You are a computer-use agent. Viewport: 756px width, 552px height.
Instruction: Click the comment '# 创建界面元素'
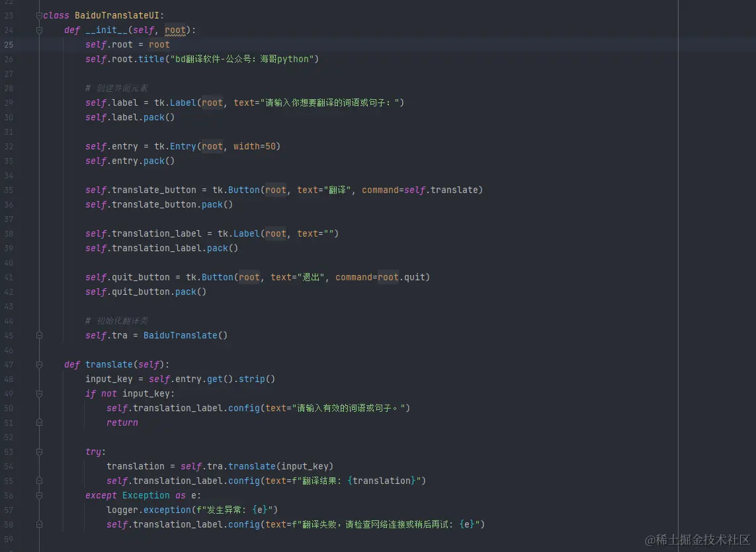coord(116,88)
